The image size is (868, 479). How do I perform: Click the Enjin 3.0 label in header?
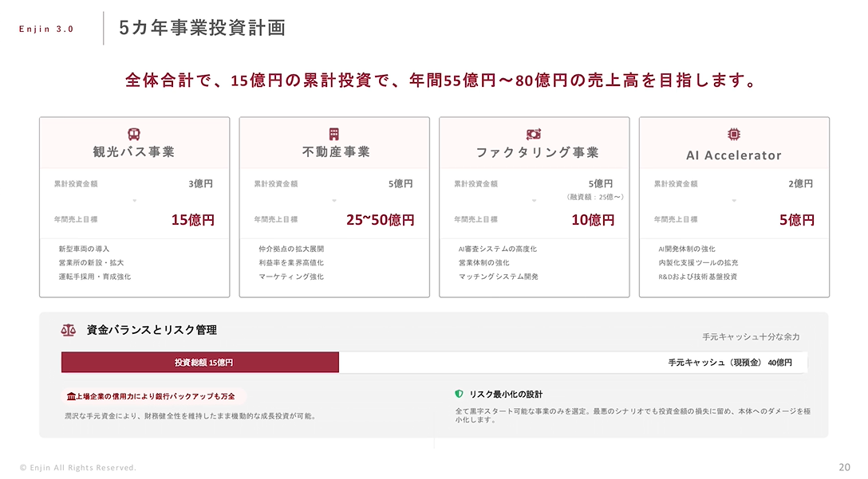point(46,29)
